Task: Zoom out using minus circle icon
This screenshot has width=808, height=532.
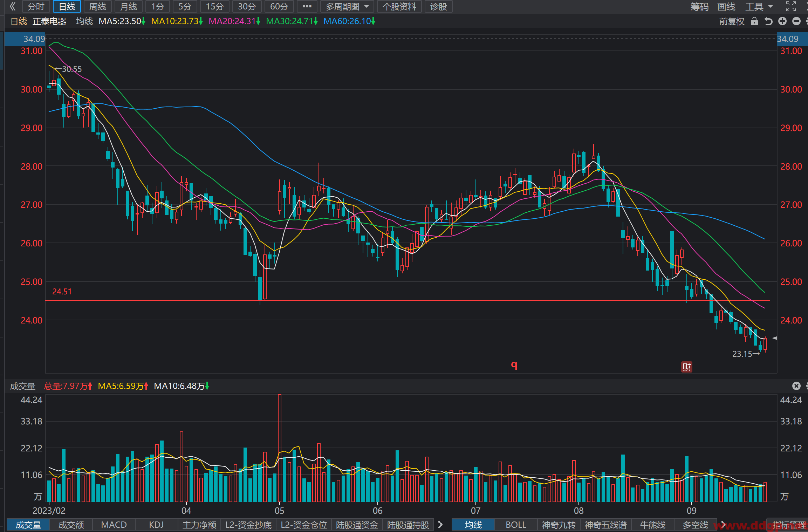Action: point(796,21)
